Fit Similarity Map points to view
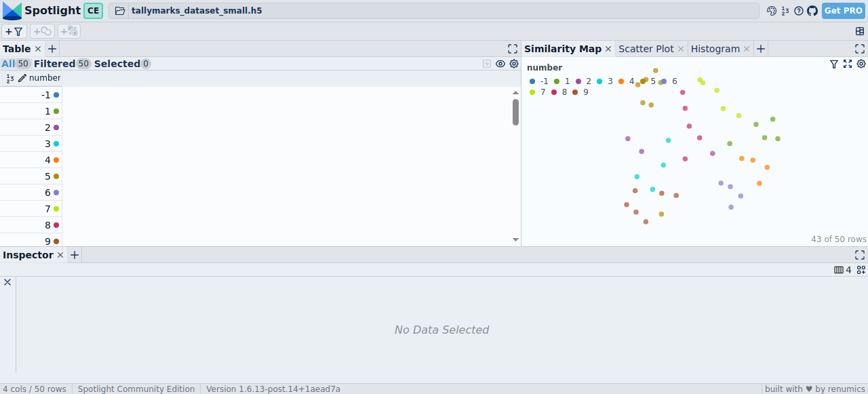This screenshot has height=394, width=868. pos(848,64)
